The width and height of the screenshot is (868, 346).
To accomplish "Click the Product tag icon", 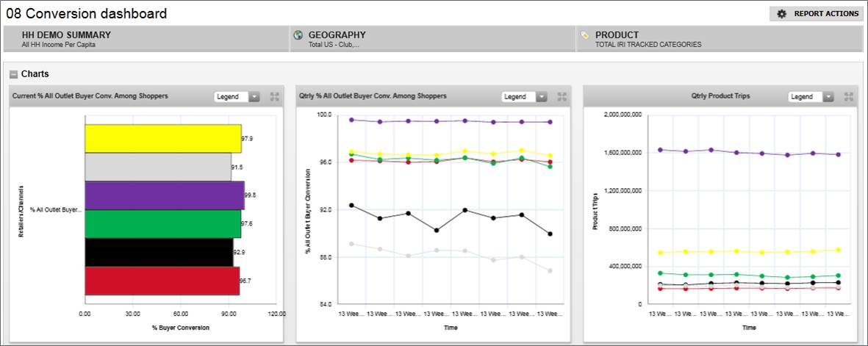I will pyautogui.click(x=584, y=35).
